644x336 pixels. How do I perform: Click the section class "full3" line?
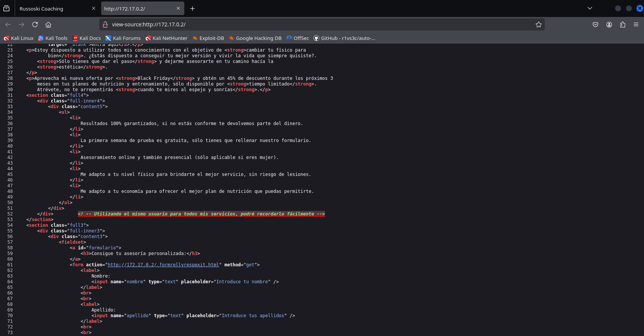(x=58, y=225)
